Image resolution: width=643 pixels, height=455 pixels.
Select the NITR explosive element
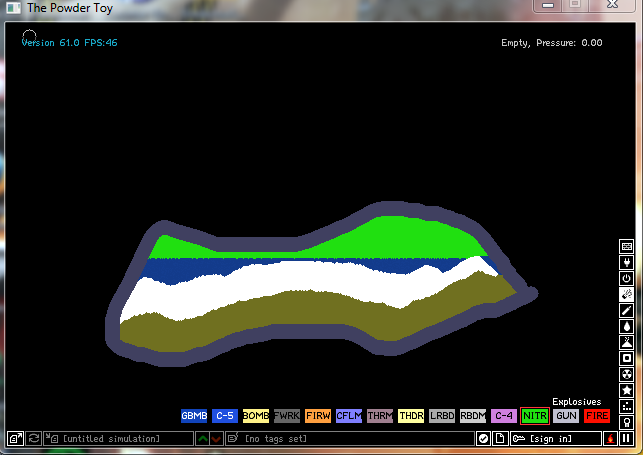click(535, 415)
